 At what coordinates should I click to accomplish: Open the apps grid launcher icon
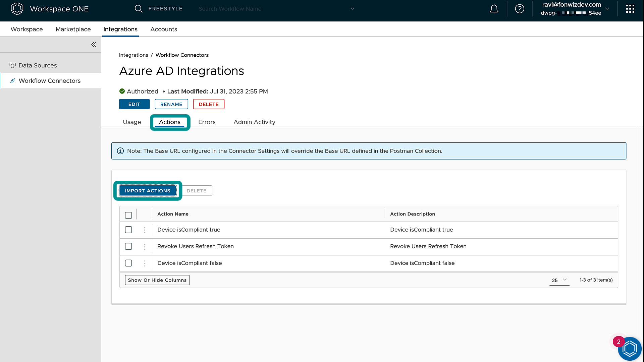coord(630,9)
